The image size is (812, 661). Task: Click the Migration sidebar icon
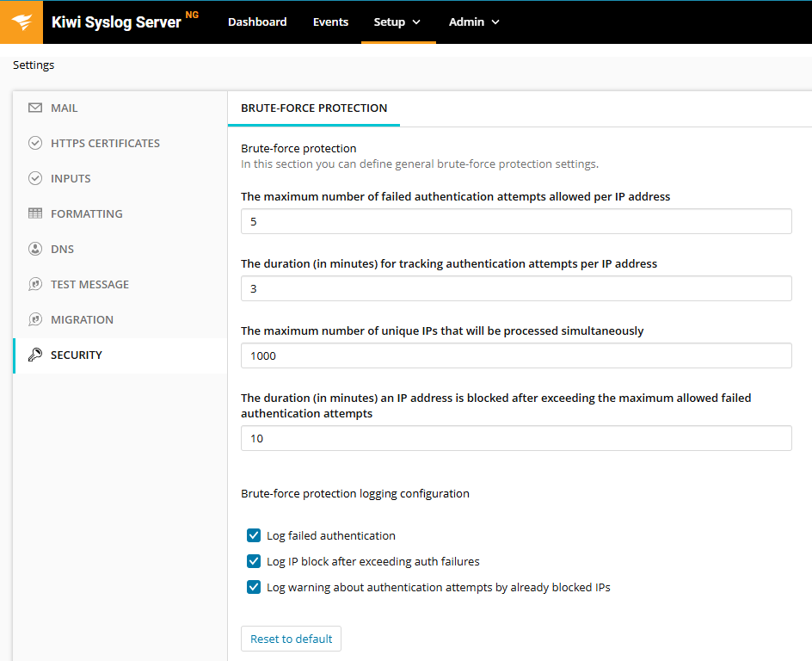[x=35, y=320]
